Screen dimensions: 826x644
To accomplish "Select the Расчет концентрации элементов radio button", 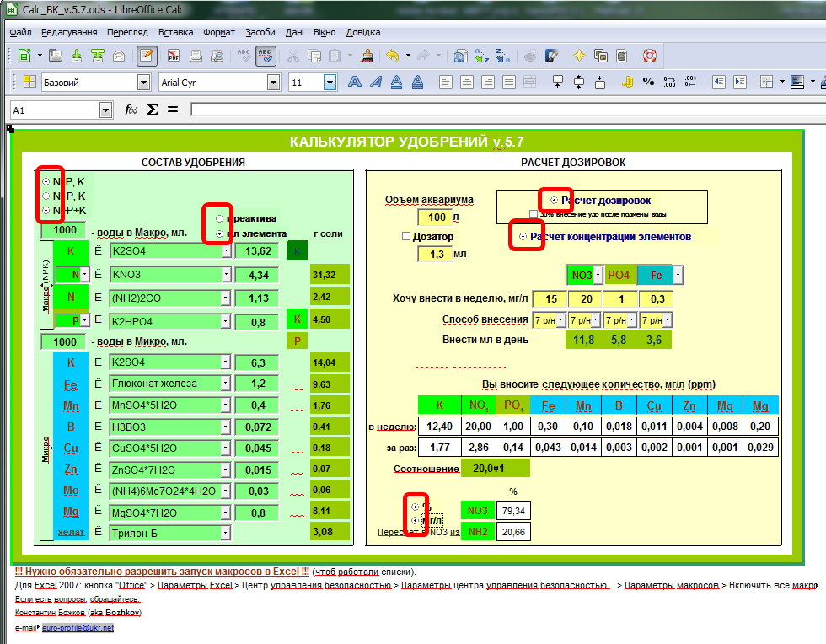I will tap(523, 237).
